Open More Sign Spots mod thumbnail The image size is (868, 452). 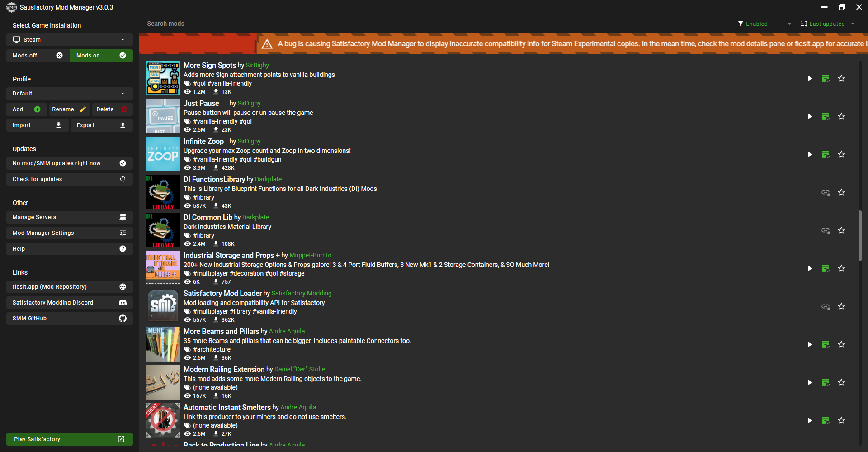pyautogui.click(x=163, y=78)
